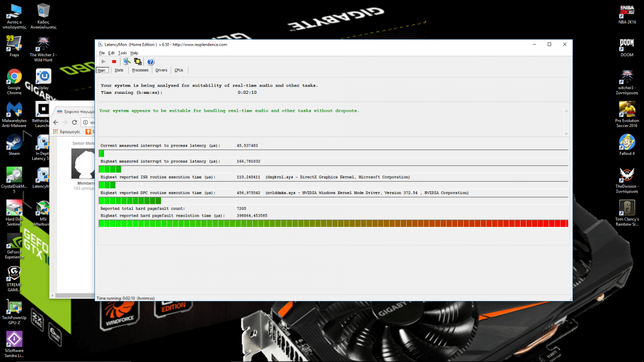Launch Malwarebytes Anti-Malware desktop shortcut
Image resolution: width=644 pixels, height=362 pixels.
click(x=14, y=115)
